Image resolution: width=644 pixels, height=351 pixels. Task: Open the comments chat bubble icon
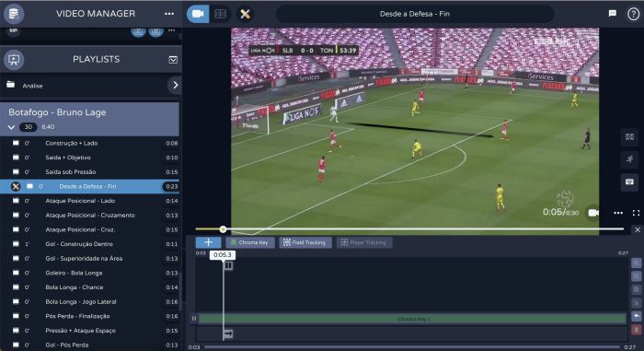point(613,14)
